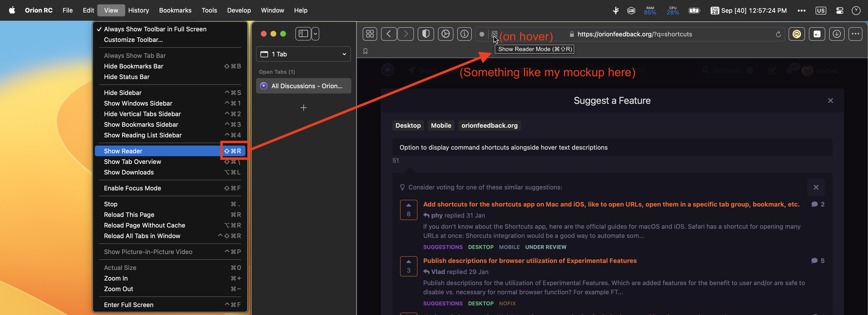Click Hide Status Bar menu item
The width and height of the screenshot is (868, 315).
170,77
